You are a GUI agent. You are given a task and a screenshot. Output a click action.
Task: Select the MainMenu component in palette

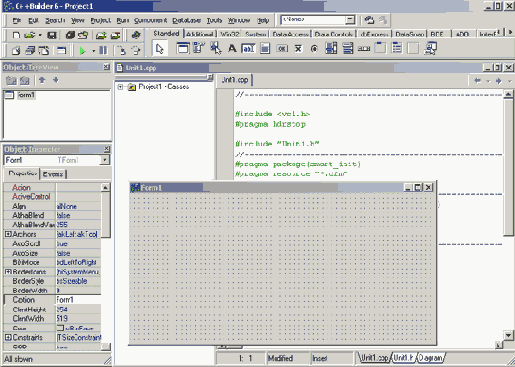coord(199,48)
